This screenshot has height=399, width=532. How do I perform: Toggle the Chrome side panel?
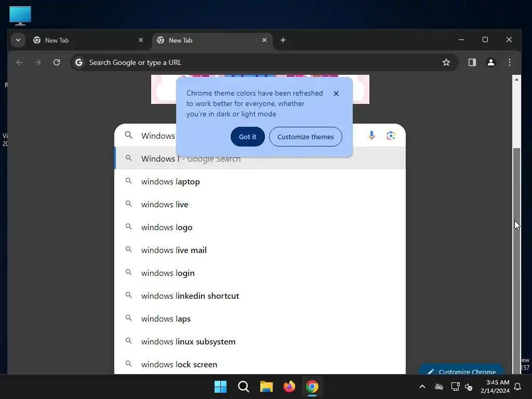[x=472, y=62]
